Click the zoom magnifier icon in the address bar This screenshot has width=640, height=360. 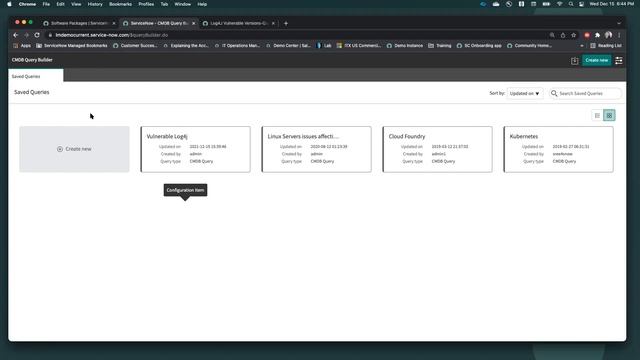click(552, 35)
